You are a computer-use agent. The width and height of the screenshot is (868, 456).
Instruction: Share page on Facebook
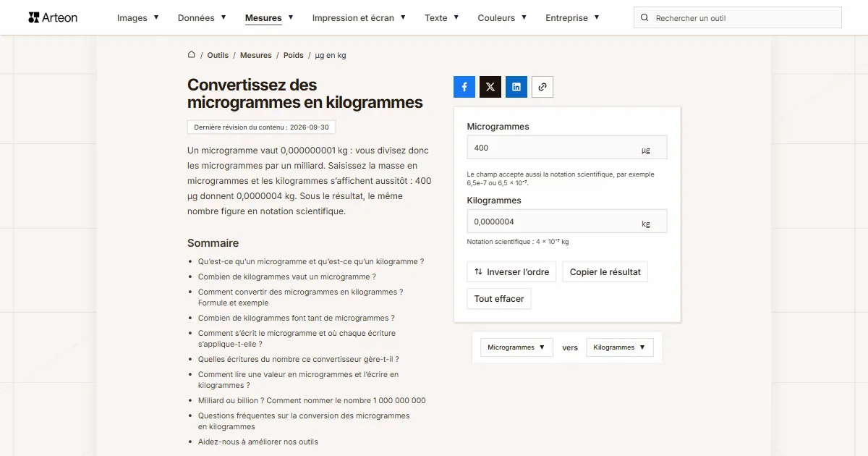(x=464, y=87)
